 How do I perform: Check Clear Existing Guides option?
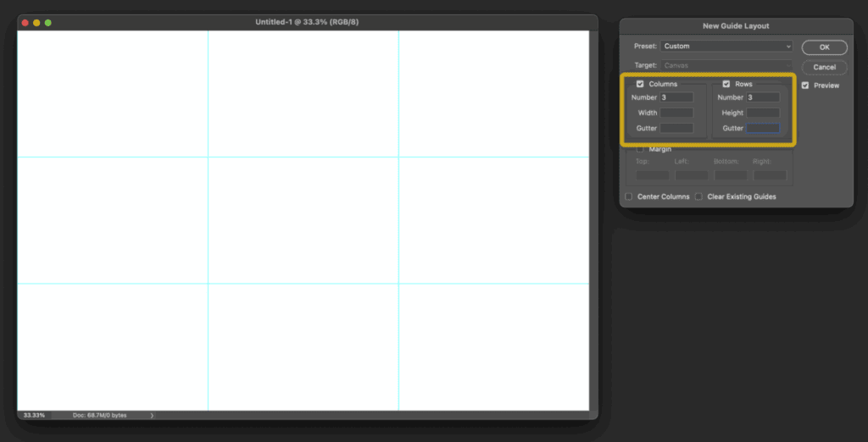[698, 196]
